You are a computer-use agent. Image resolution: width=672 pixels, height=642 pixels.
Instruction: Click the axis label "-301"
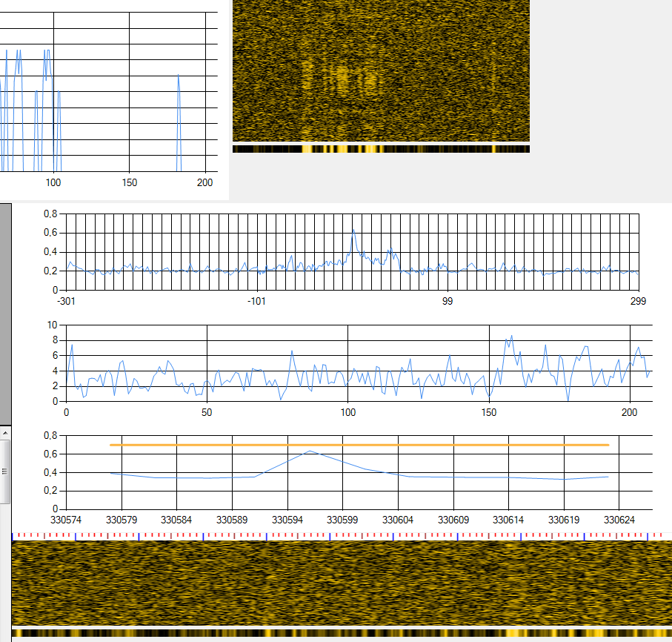point(66,301)
